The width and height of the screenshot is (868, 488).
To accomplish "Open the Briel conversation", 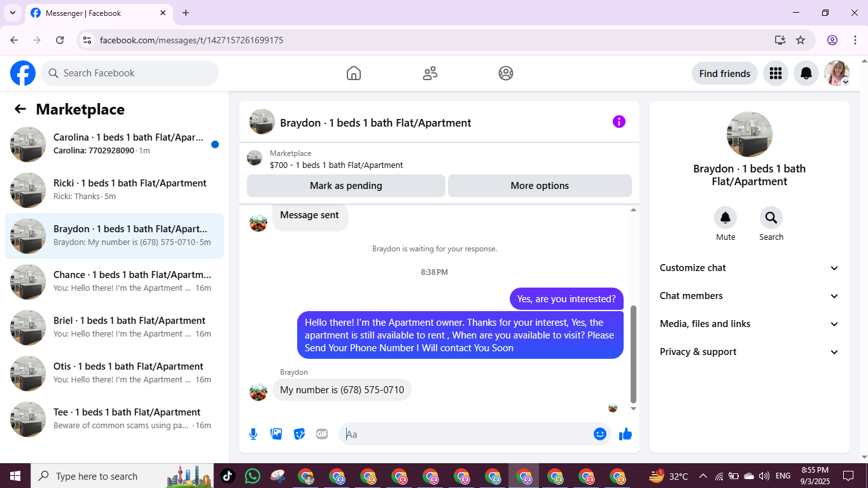I will [x=115, y=328].
